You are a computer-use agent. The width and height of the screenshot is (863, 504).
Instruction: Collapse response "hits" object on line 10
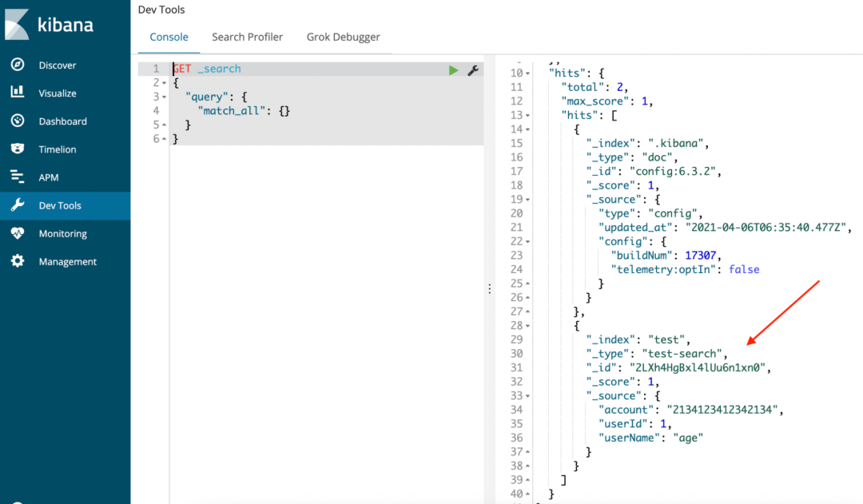[x=527, y=73]
